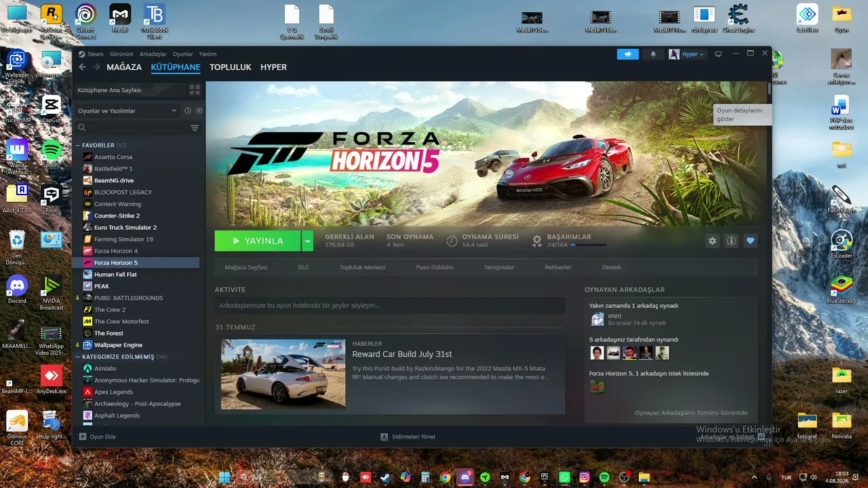Open the Steam announcements megaphone button

[x=628, y=54]
